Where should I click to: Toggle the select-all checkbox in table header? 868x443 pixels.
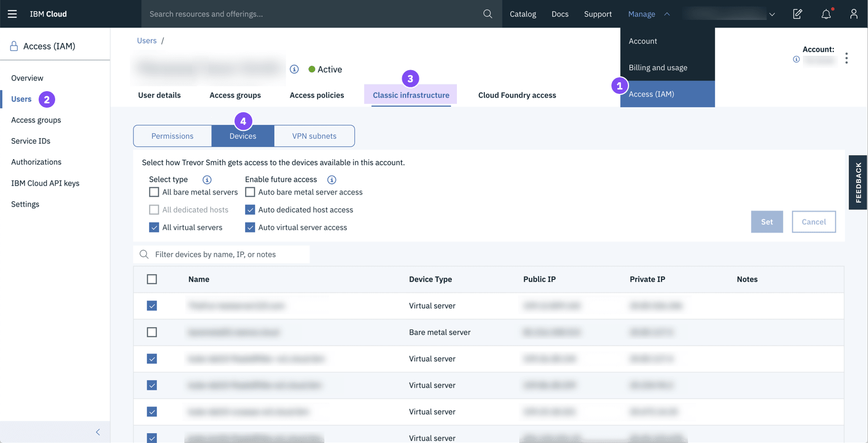coord(152,279)
